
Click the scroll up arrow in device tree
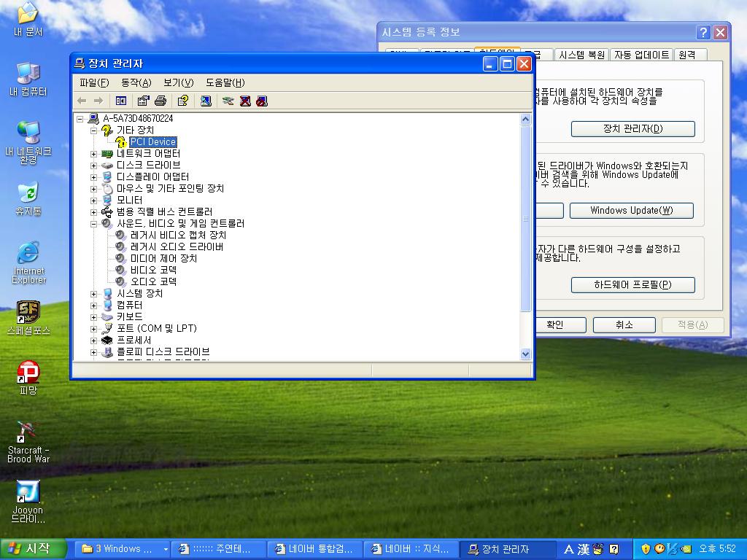pyautogui.click(x=525, y=119)
